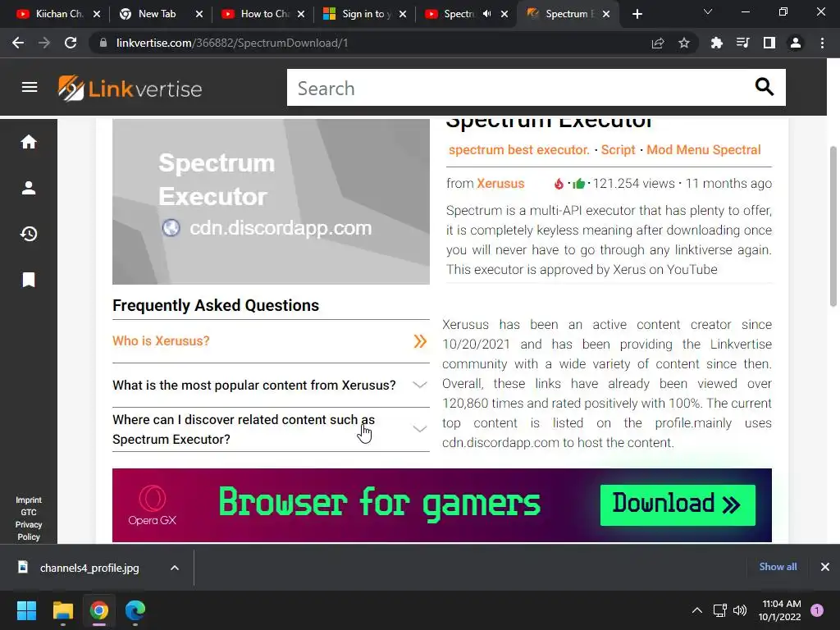
Task: Open the Imprint footer link
Action: tap(29, 500)
